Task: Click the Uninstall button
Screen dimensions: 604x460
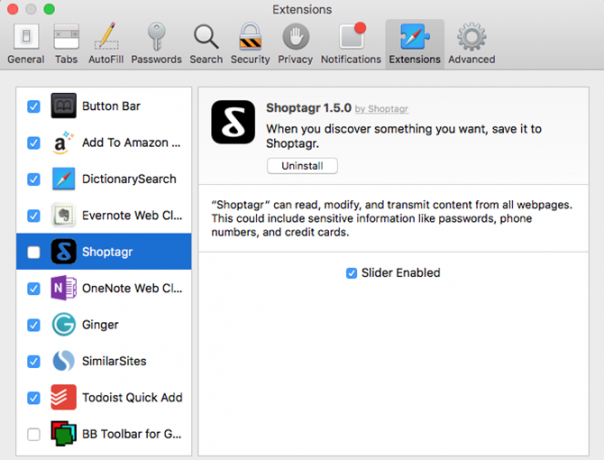Action: click(x=302, y=166)
